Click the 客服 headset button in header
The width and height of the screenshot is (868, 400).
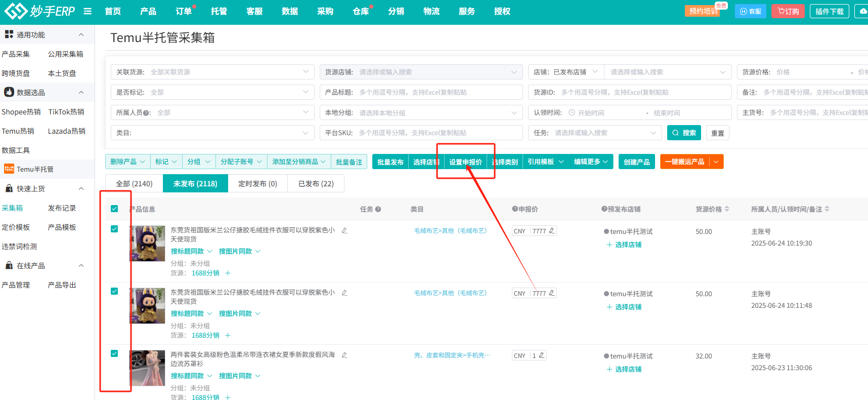click(751, 11)
